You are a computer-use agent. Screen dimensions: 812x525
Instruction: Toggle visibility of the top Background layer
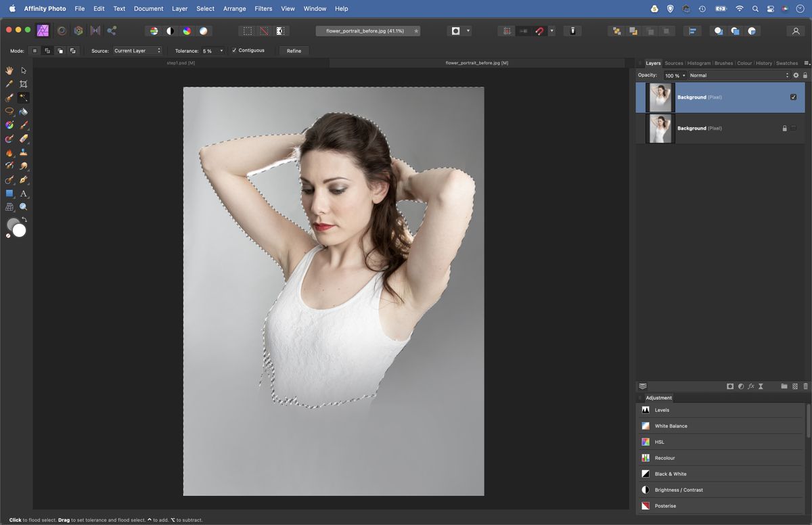[793, 97]
